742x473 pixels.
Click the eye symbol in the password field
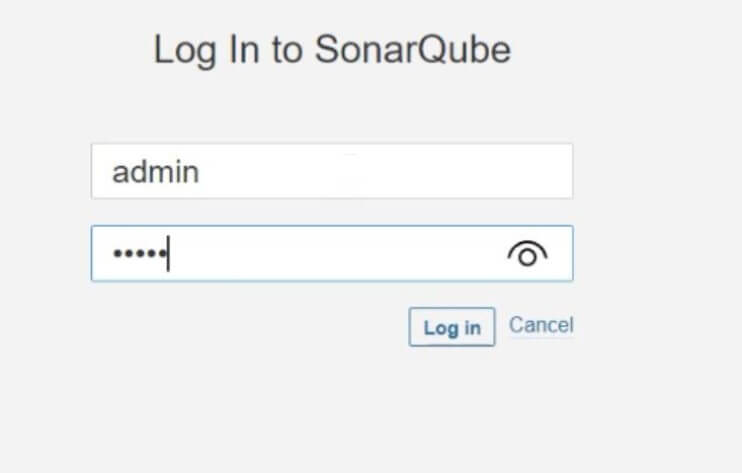tap(527, 254)
